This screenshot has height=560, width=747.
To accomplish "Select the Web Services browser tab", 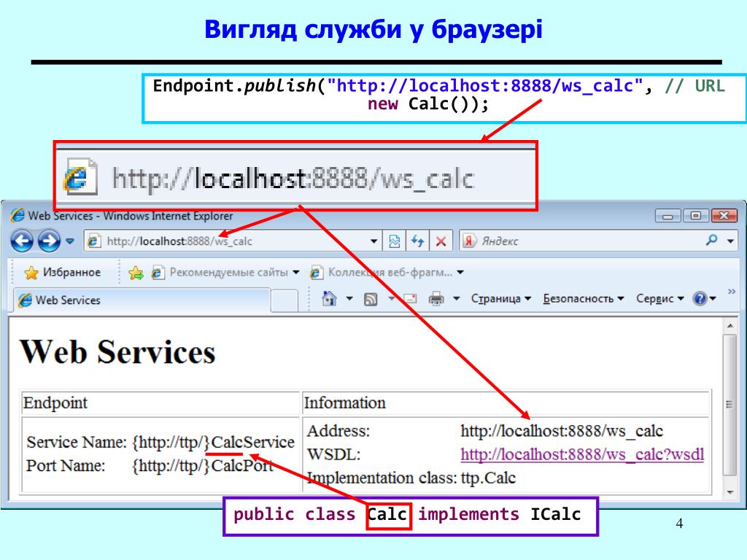I will tap(142, 300).
